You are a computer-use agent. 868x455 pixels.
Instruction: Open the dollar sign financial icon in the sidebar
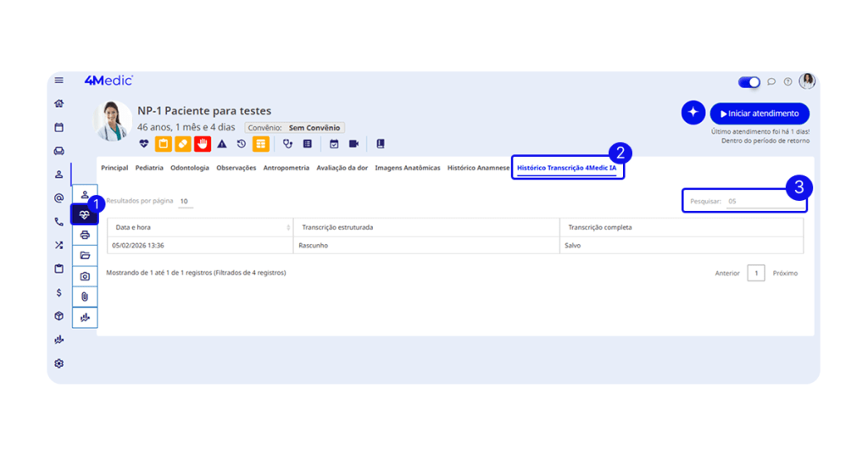(58, 292)
